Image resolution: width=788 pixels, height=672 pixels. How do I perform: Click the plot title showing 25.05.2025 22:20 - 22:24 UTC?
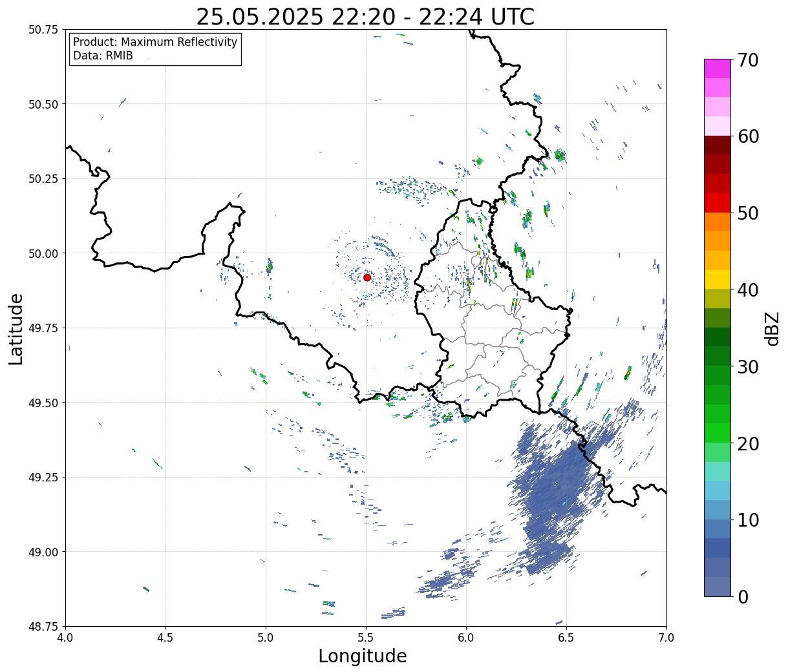click(365, 16)
